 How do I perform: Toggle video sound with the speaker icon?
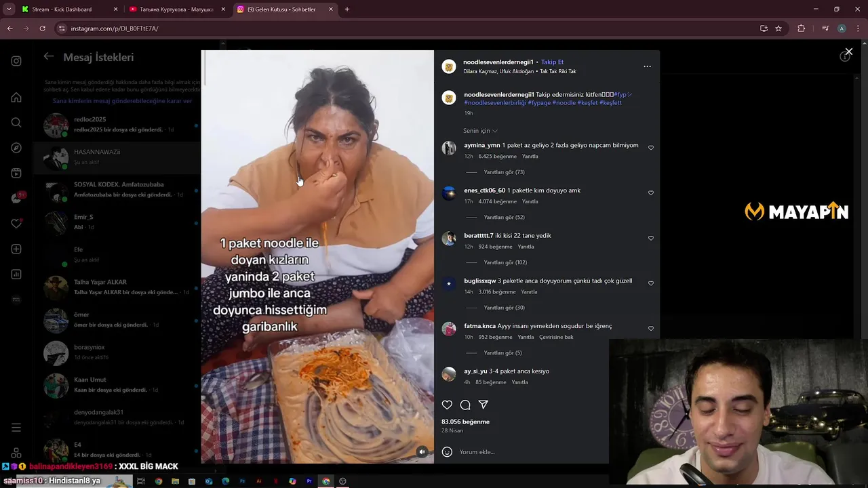(422, 451)
